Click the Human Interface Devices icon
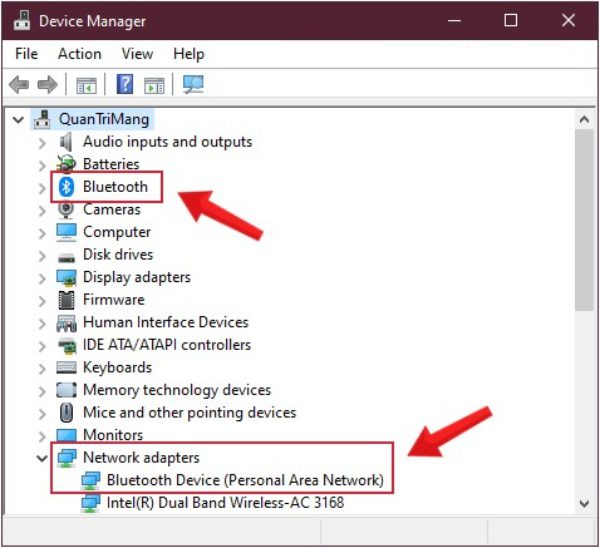This screenshot has height=548, width=600. [66, 323]
